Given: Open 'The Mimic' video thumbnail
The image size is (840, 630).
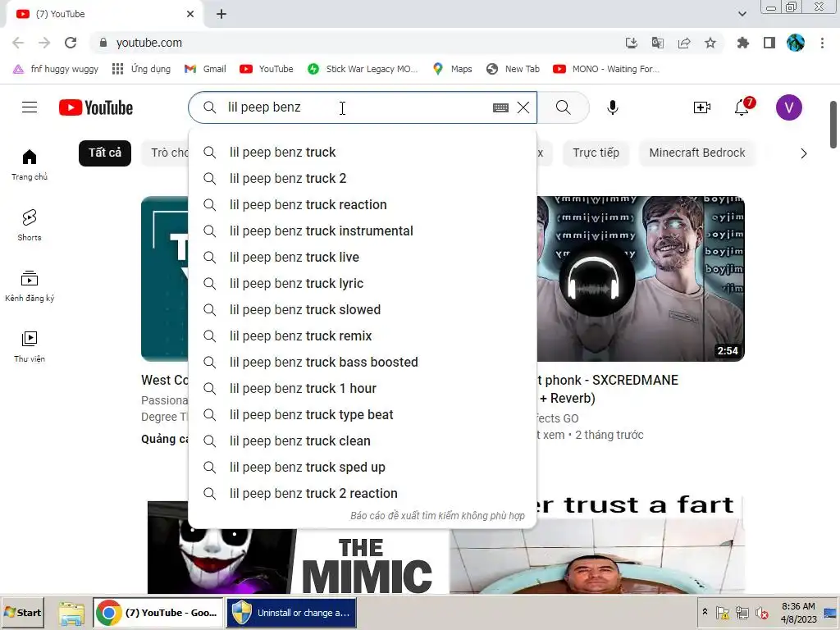Looking at the screenshot, I should (298, 561).
